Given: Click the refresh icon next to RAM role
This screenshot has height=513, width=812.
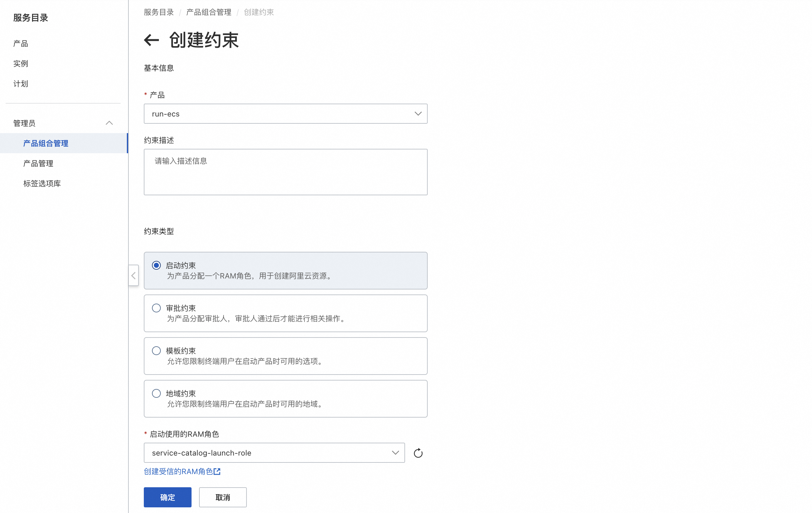Looking at the screenshot, I should point(418,453).
